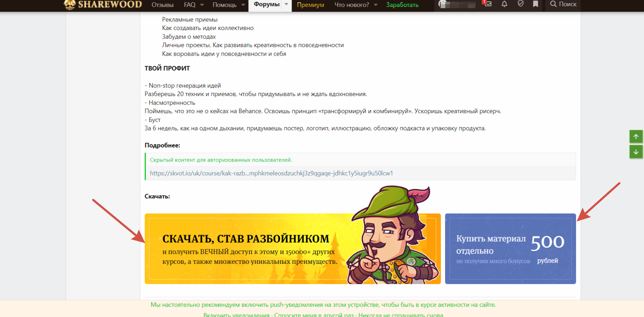Viewport: 644px width, 317px height.
Task: Open the messages envelope icon
Action: coord(488,4)
